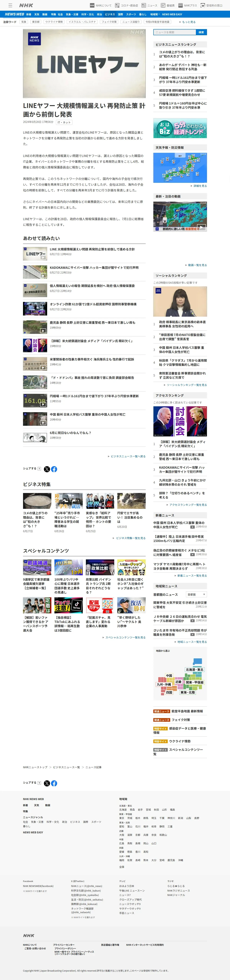Image resolution: width=230 pixels, height=980 pixels.
Task: Open NHKプラス header link
Action: [188, 5]
